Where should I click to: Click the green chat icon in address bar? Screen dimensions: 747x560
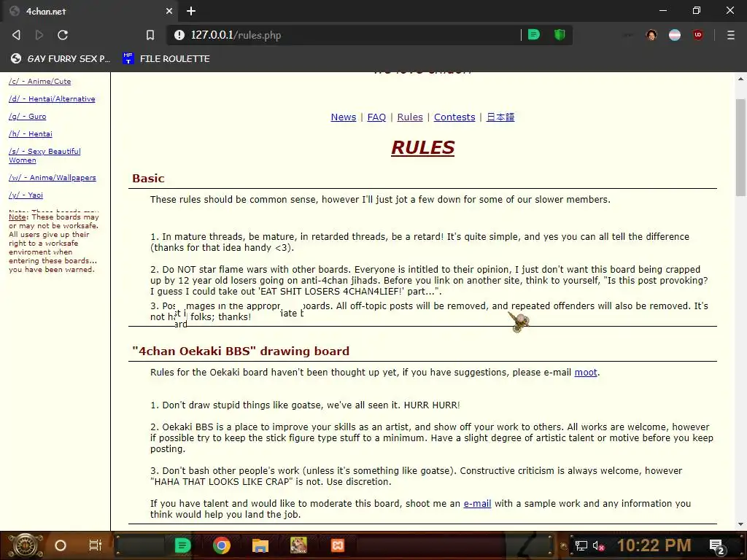point(534,35)
